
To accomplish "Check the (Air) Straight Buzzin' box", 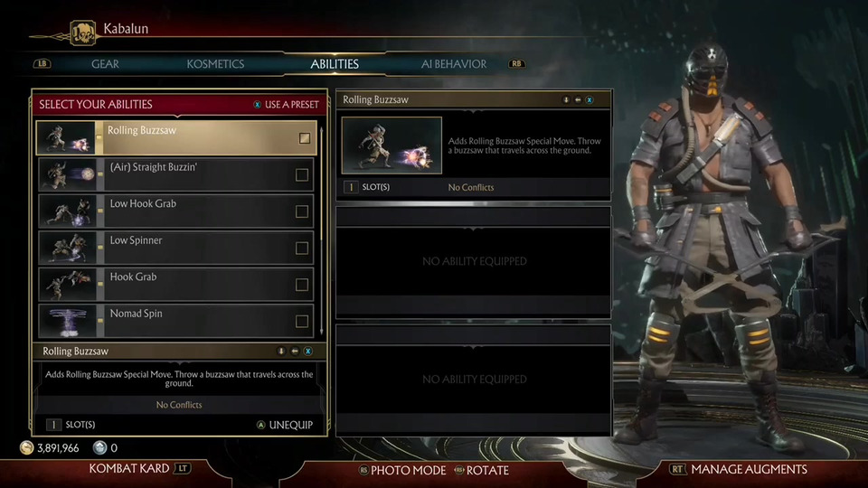I will point(302,174).
